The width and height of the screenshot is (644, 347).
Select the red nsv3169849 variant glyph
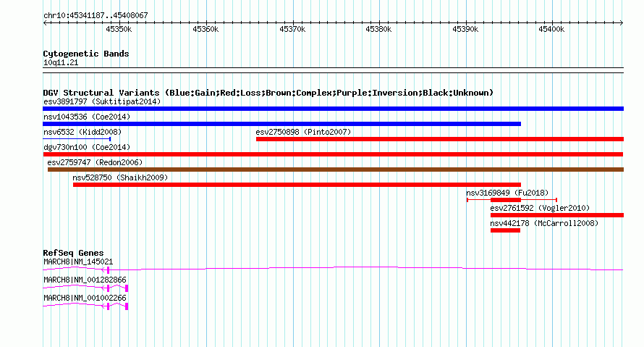point(512,200)
